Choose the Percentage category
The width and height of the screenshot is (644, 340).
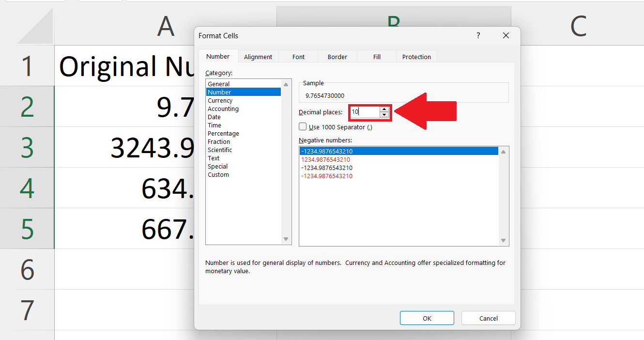(x=223, y=133)
